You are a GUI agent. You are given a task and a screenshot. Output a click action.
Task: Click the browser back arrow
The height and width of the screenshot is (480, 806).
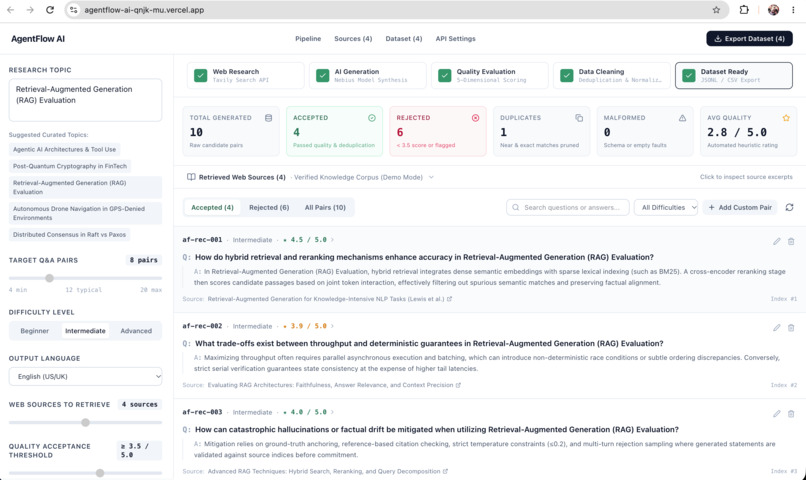tap(10, 10)
